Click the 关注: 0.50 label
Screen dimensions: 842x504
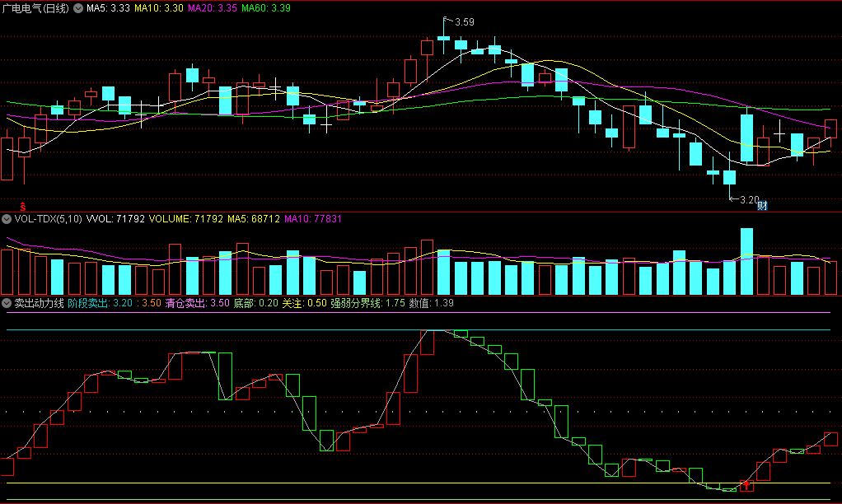click(305, 303)
